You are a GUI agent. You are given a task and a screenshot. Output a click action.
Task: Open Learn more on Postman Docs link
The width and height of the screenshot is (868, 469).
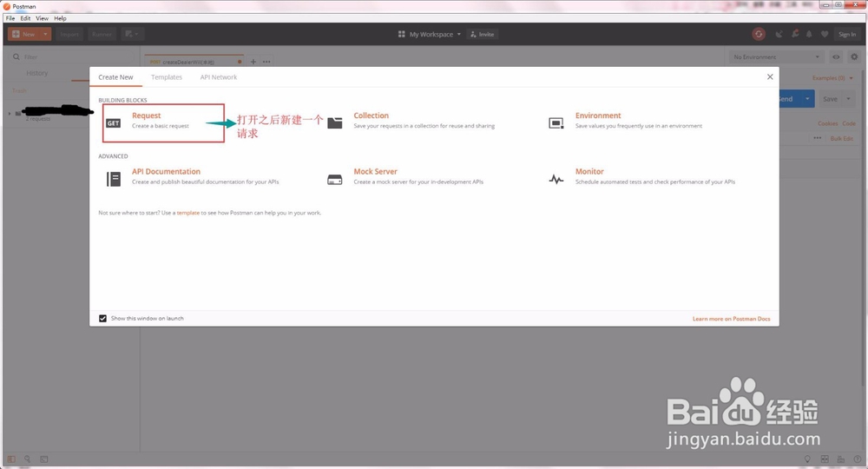coord(731,319)
